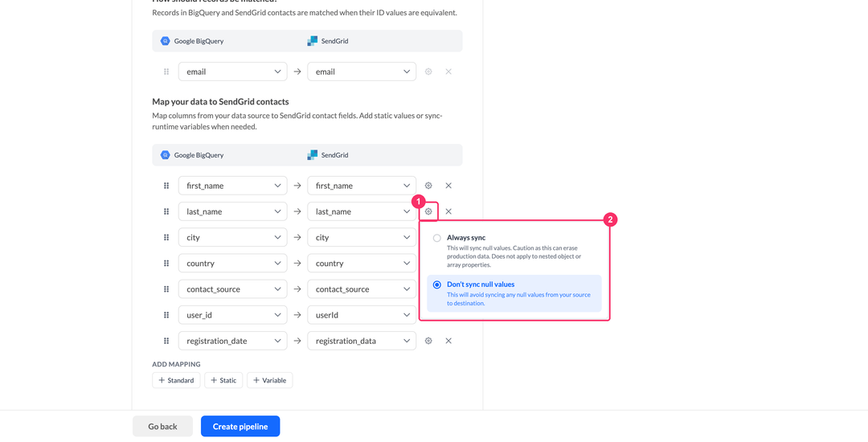
Task: Open settings gear for registration_date mapping
Action: 428,341
